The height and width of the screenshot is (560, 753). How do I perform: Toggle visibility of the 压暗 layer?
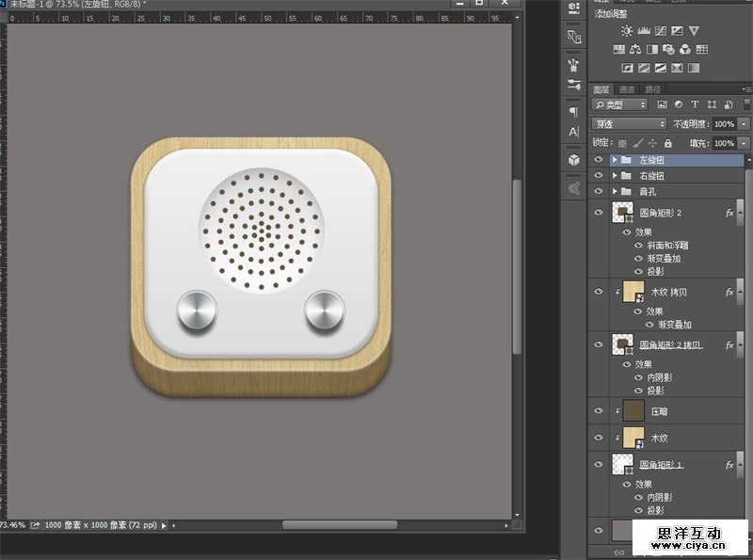coord(599,410)
